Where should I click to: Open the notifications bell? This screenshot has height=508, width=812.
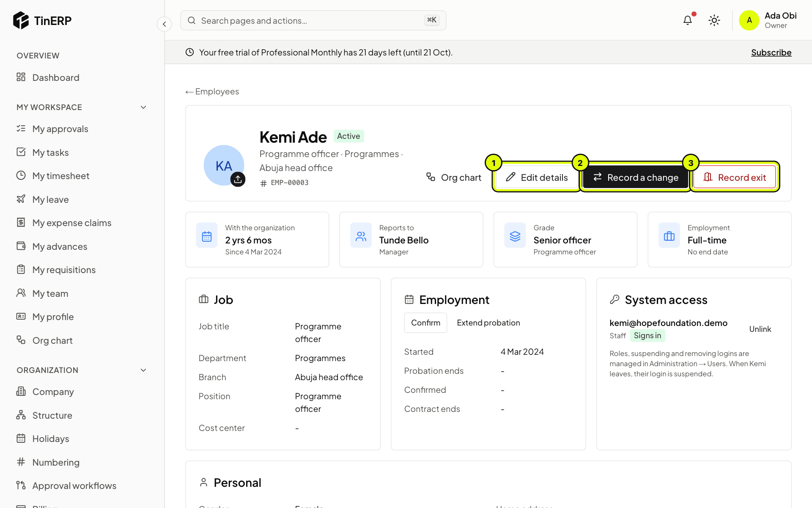click(x=688, y=20)
